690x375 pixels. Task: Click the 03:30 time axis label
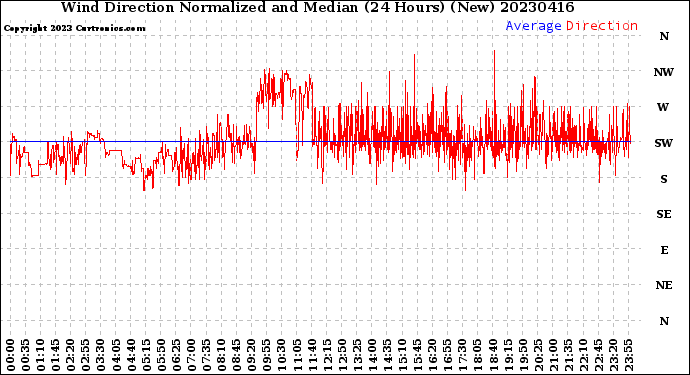tap(101, 356)
